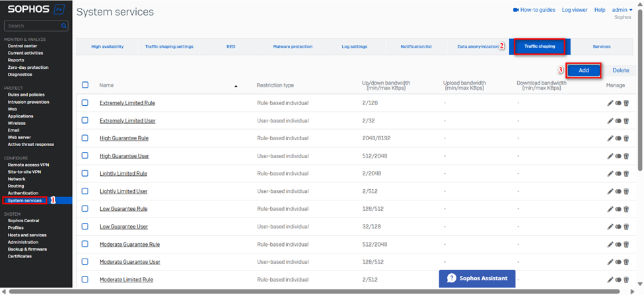Delete Lightly Limited Rule via trash icon
Viewport: 644px width, 295px height.
click(626, 174)
